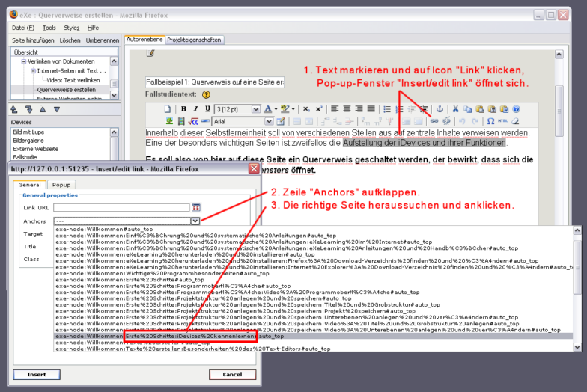The height and width of the screenshot is (392, 587).
Task: Click the Anchors dropdown arrow in dialog
Action: [x=195, y=221]
